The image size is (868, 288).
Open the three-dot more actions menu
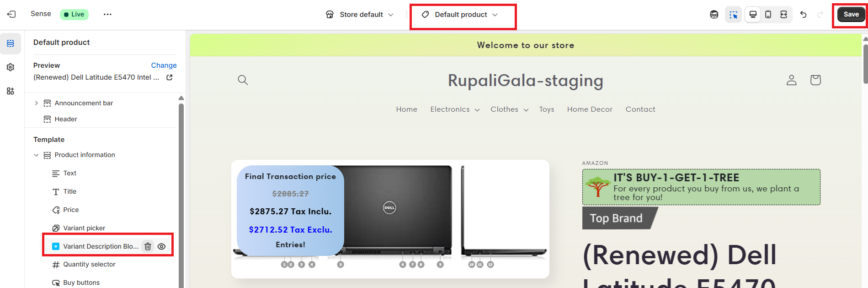point(107,14)
